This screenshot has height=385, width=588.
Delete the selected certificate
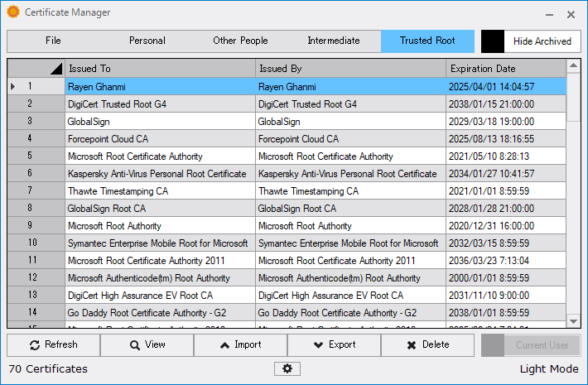(x=427, y=345)
